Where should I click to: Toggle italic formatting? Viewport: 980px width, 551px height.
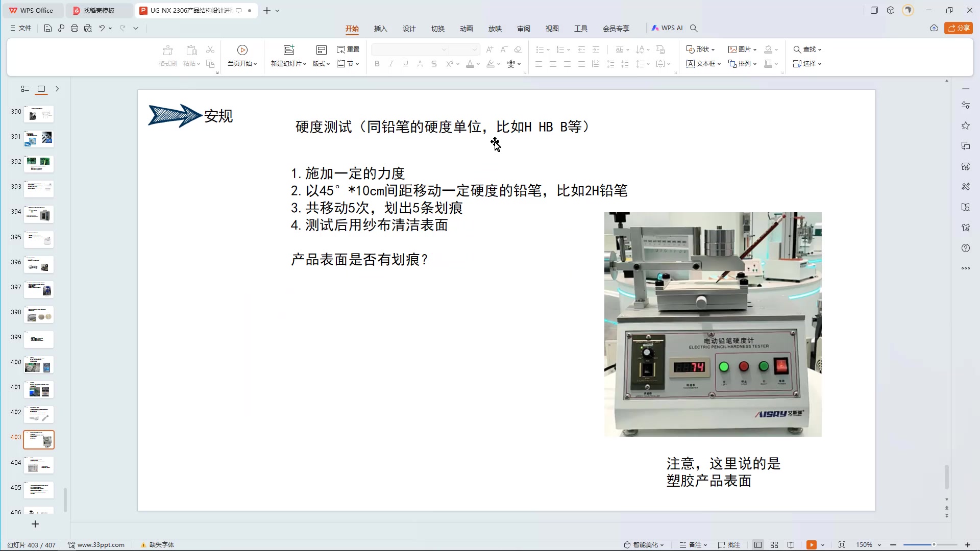point(391,64)
